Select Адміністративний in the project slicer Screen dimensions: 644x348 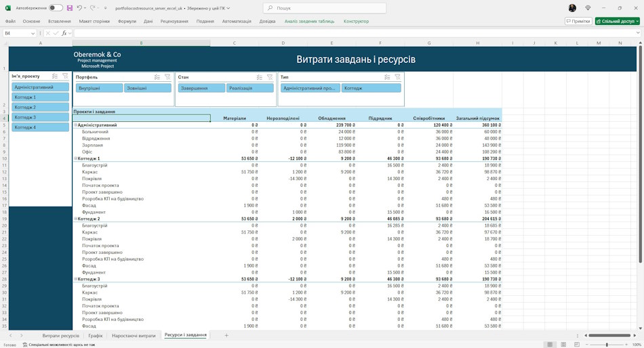click(x=40, y=87)
